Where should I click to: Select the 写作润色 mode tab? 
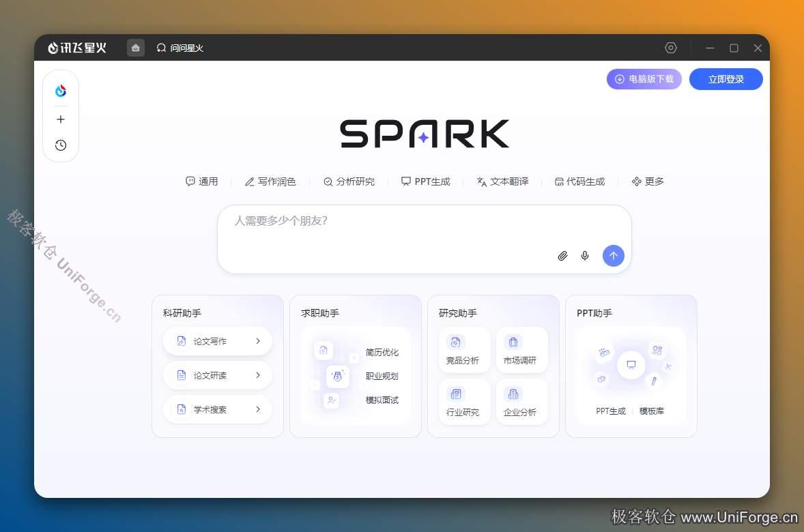coord(270,181)
